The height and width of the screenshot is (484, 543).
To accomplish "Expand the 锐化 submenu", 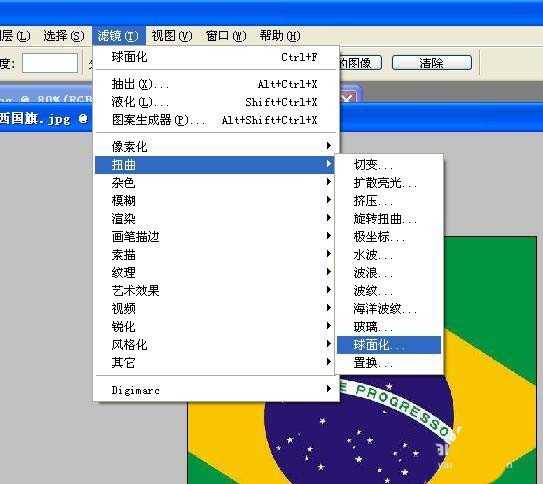I will tap(215, 326).
